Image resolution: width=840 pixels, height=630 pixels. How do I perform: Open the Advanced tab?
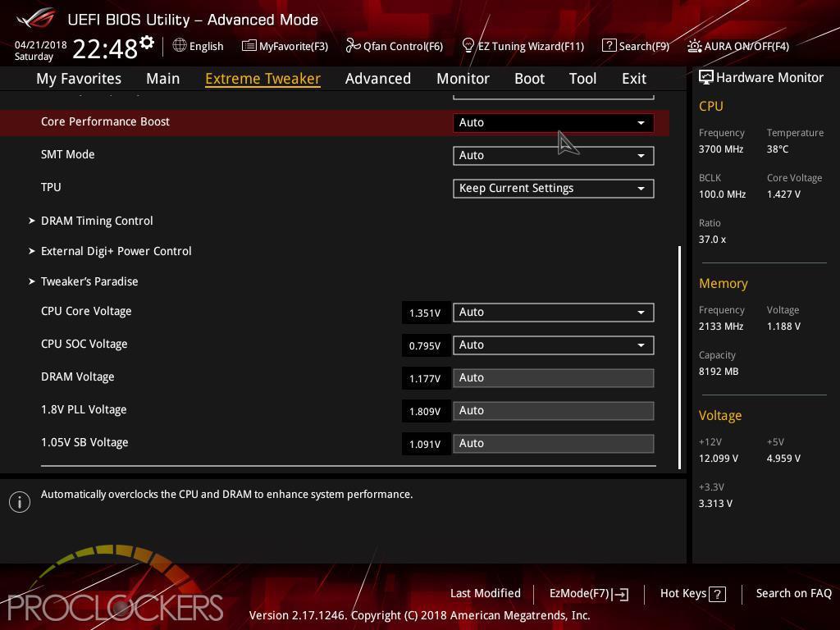(378, 79)
